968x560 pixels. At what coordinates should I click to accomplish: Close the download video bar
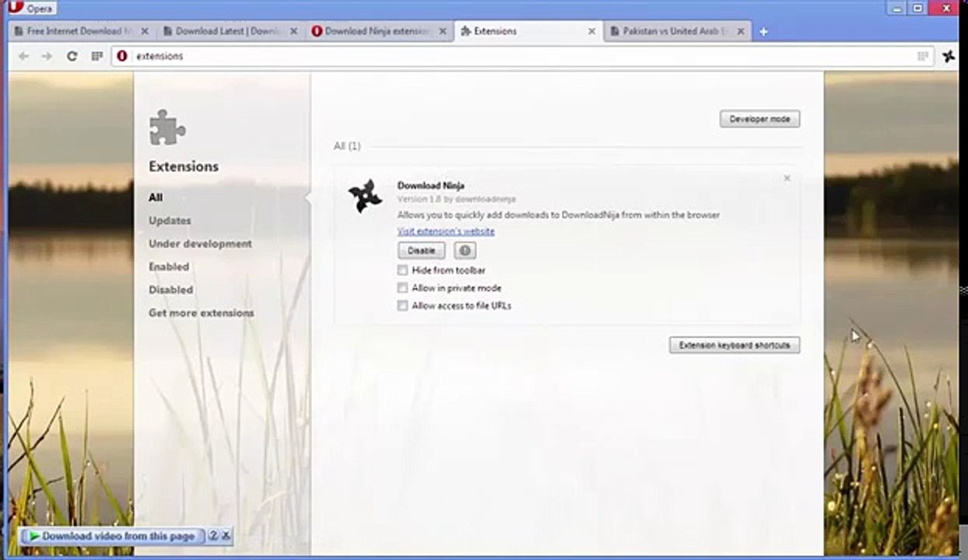[x=226, y=536]
